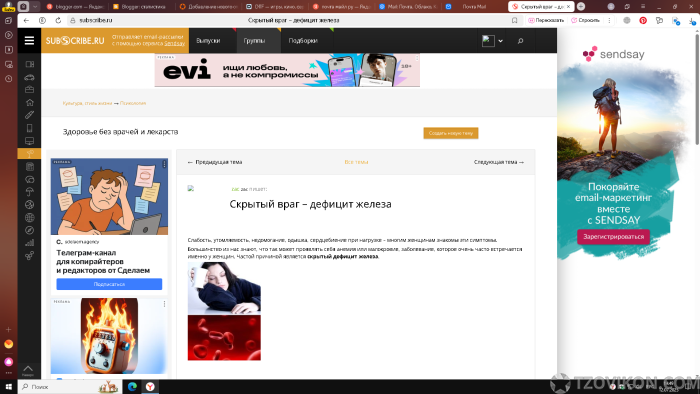Viewport: 700px width, 394px height.
Task: Bookmark the page with the bookmark icon
Action: (514, 21)
